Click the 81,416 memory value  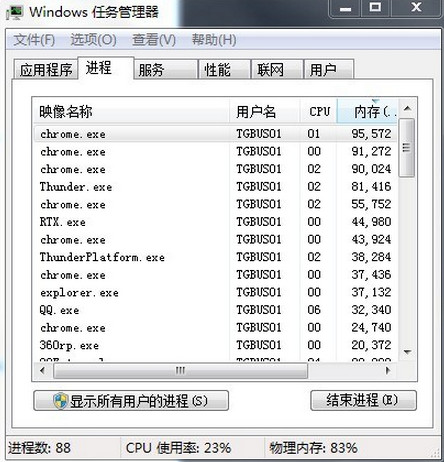coord(371,187)
